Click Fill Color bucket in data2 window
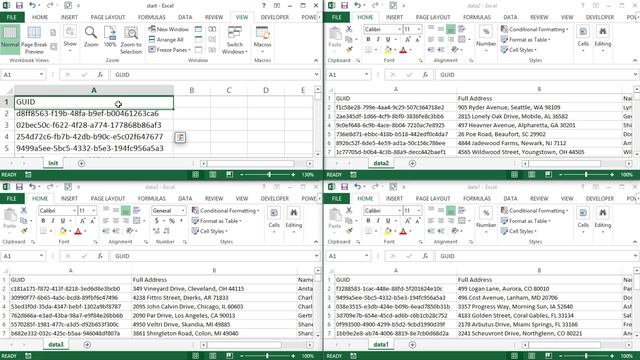Viewport: 640px width, 360px height. point(388,50)
